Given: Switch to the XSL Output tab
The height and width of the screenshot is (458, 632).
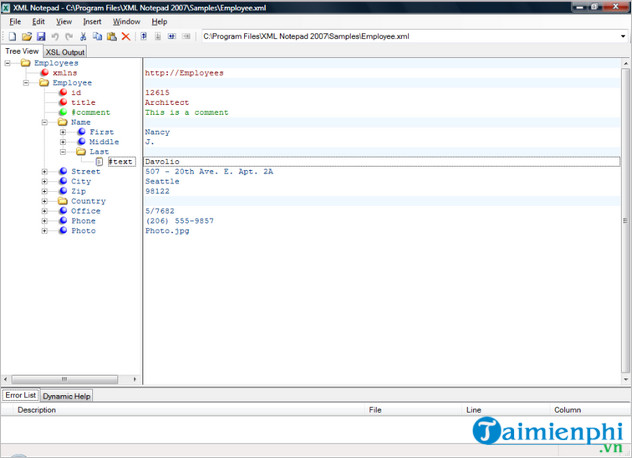Looking at the screenshot, I should (65, 51).
